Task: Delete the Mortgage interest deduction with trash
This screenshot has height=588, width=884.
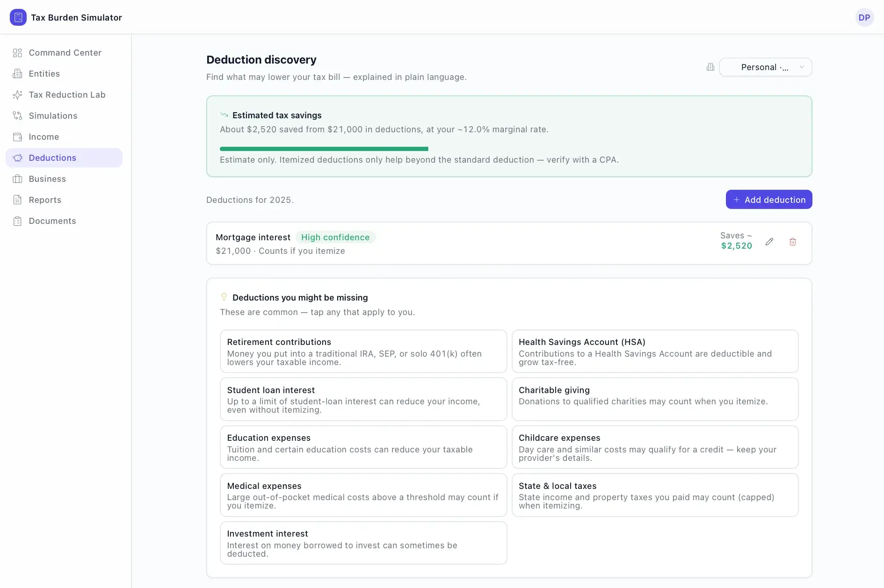Action: [x=793, y=242]
